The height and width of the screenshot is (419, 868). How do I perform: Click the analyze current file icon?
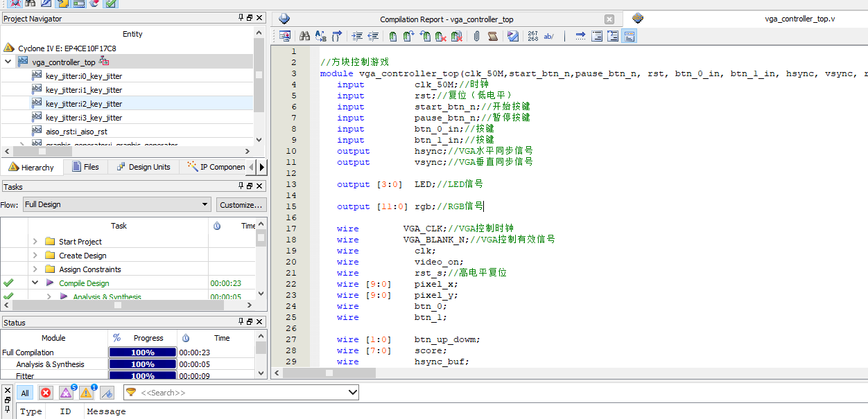coord(512,36)
